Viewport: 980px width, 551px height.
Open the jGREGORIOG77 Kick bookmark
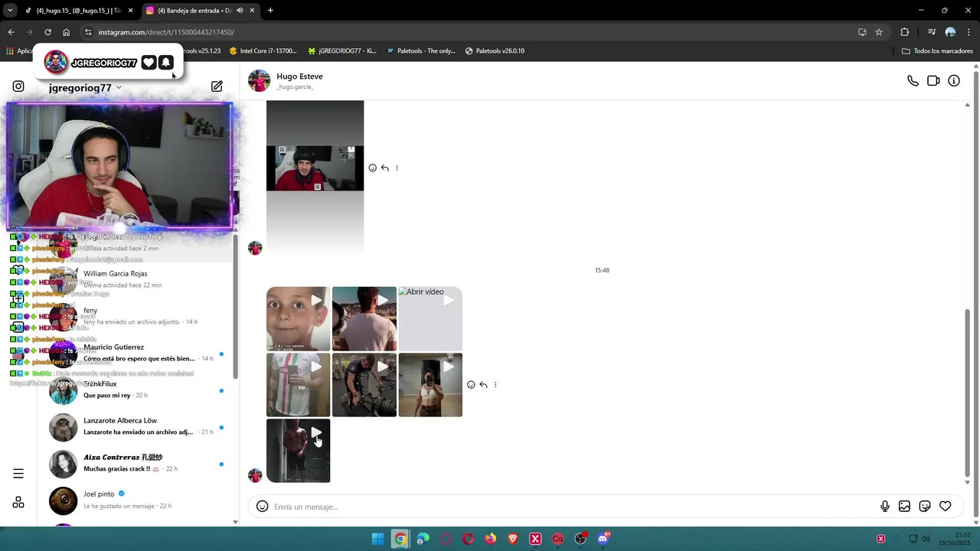click(x=341, y=51)
